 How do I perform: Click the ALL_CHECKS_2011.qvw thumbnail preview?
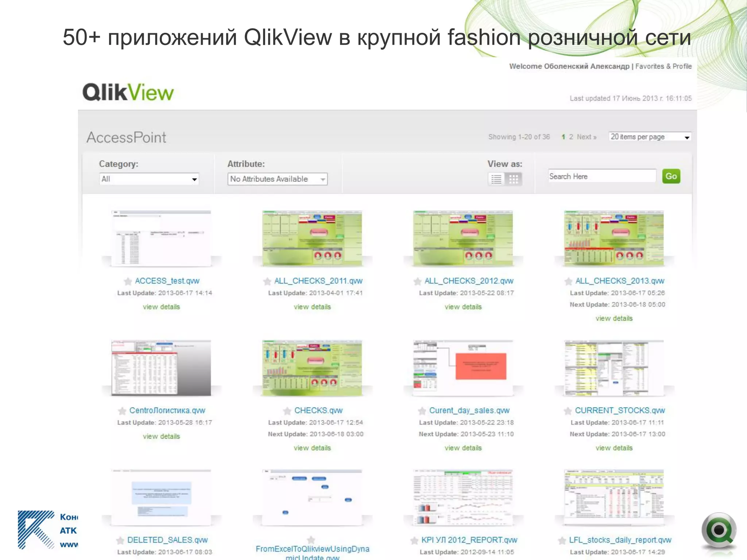(x=312, y=238)
